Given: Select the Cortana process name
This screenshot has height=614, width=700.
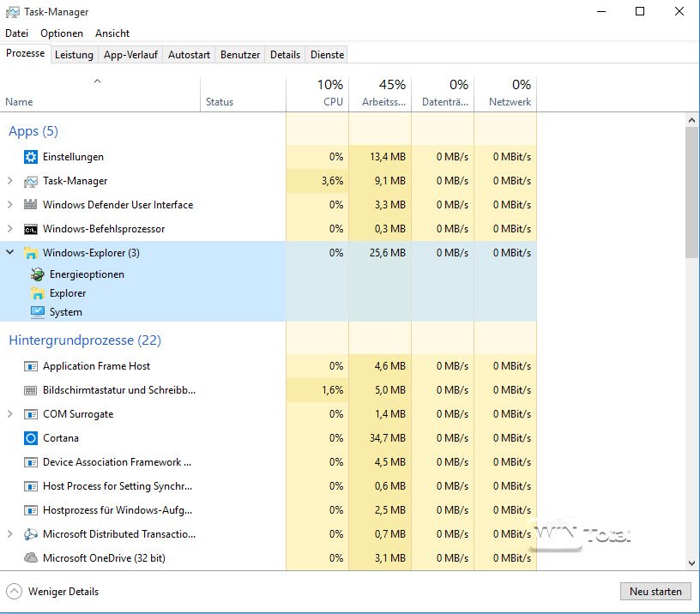Looking at the screenshot, I should pos(61,438).
